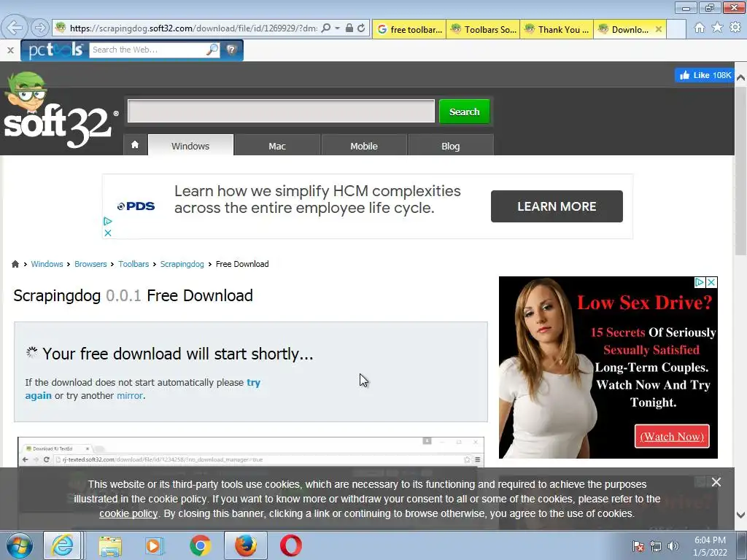Click the page scrollbar up arrow

pyautogui.click(x=740, y=77)
